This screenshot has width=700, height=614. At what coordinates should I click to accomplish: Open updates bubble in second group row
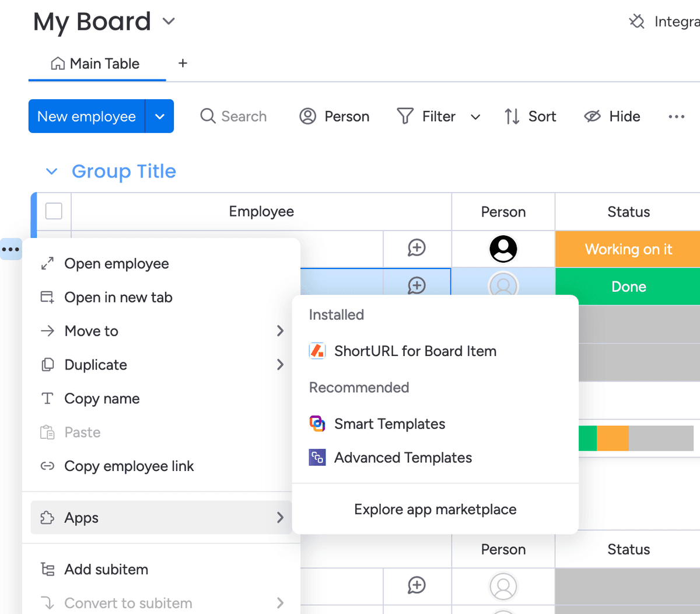416,585
